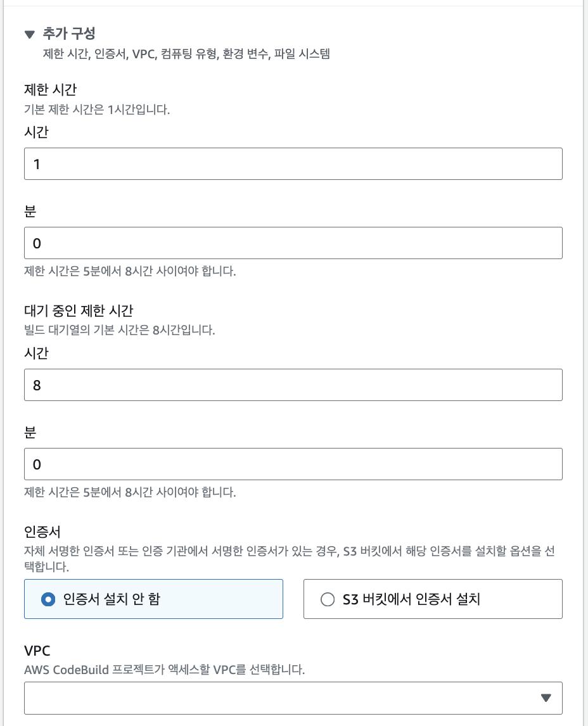Open the VPC selection dropdown
The image size is (588, 726).
(293, 697)
